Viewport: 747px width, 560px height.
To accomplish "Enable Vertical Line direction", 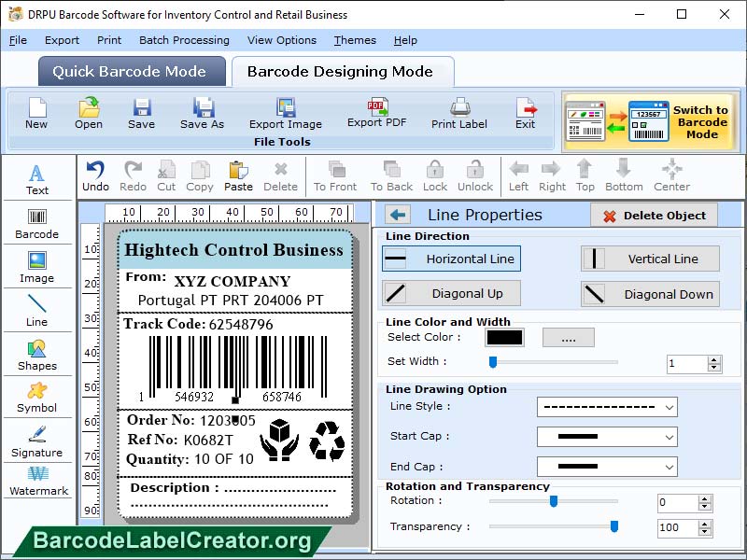I will pyautogui.click(x=650, y=259).
